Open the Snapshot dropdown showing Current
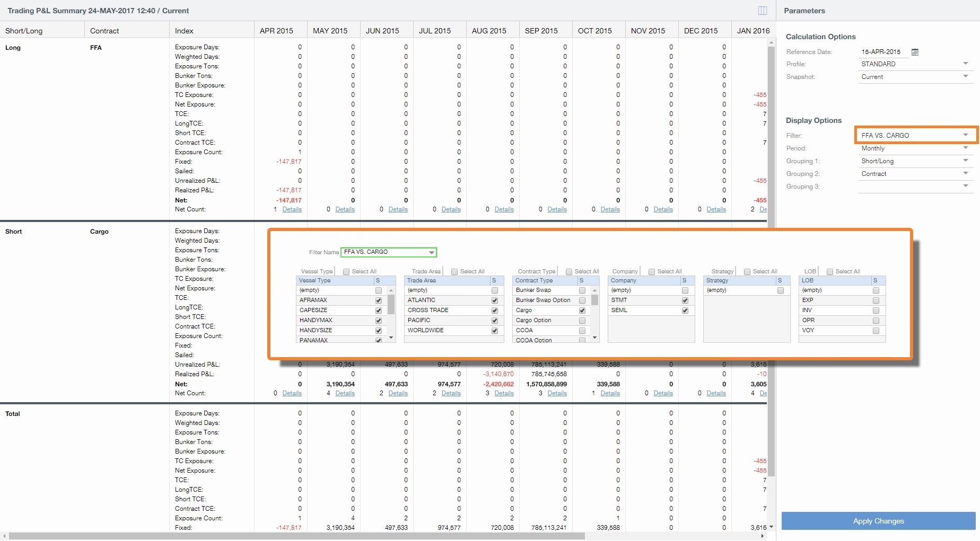Viewport: 980px width, 541px height. [x=966, y=76]
